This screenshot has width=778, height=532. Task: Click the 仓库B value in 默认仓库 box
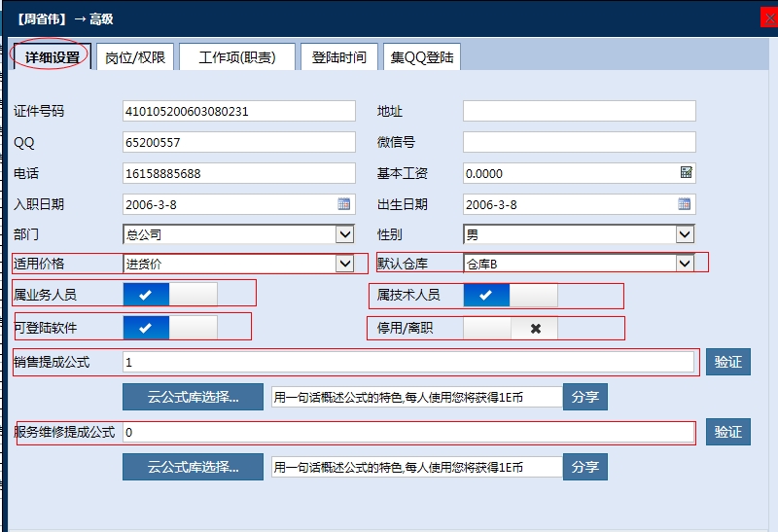coord(481,264)
